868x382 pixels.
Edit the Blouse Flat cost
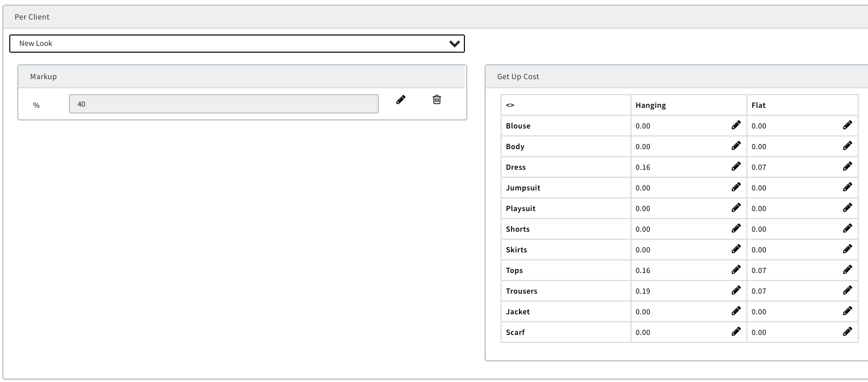pos(847,125)
